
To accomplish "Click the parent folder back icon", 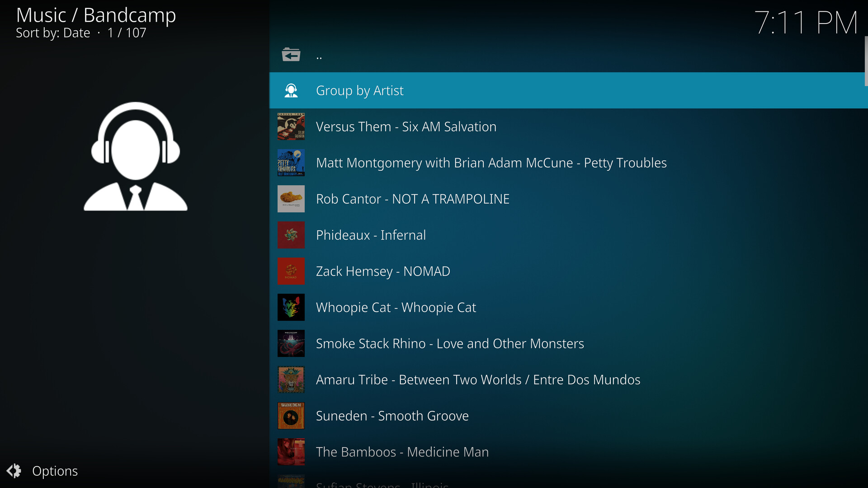I will pos(291,55).
